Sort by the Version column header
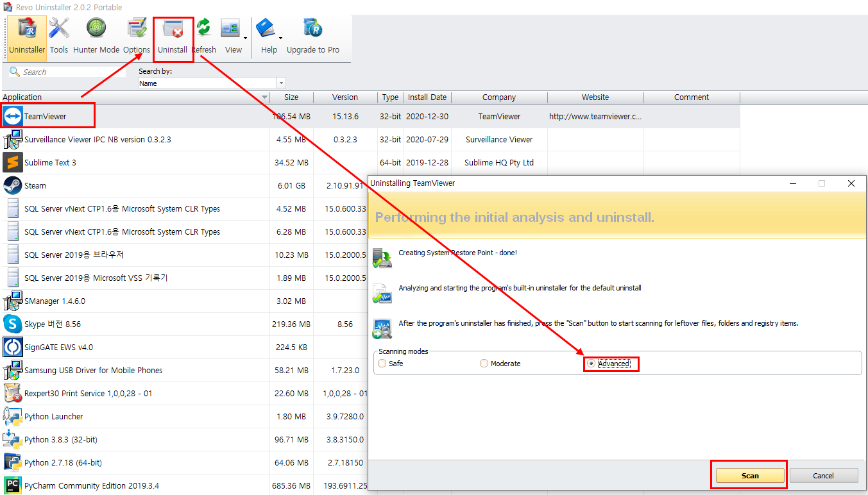868x495 pixels. pos(345,97)
